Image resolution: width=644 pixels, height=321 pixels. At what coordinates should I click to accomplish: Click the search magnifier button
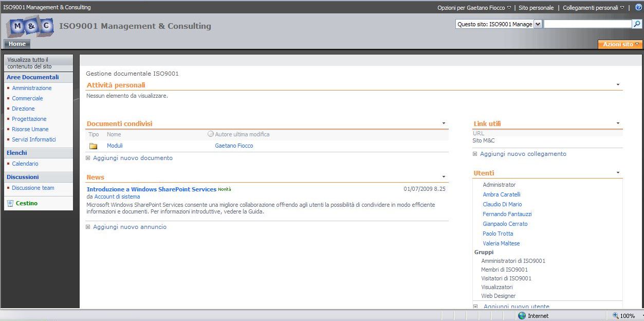(x=637, y=24)
